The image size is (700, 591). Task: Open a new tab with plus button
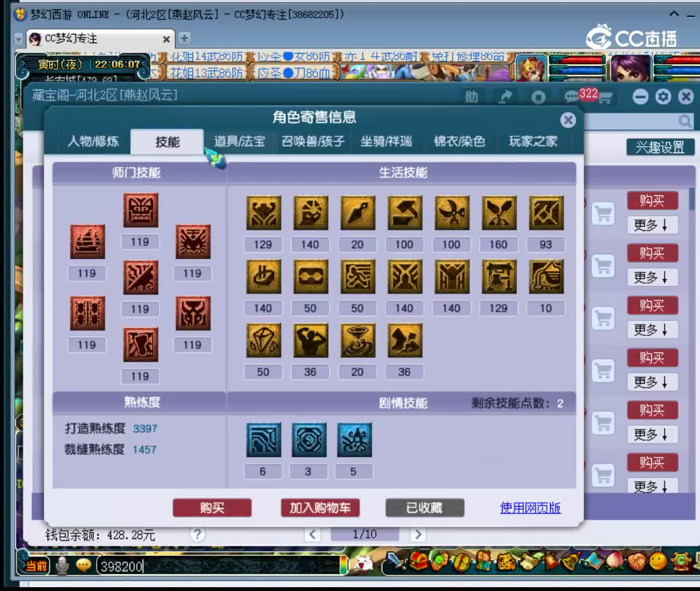184,38
